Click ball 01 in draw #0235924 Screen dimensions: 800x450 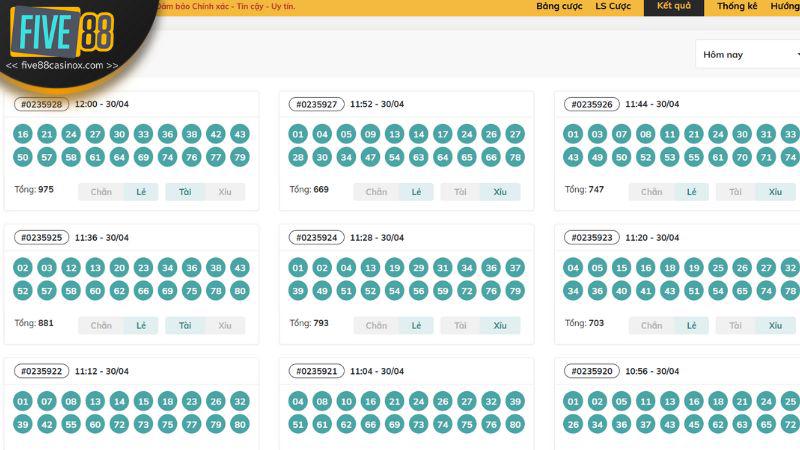point(297,267)
